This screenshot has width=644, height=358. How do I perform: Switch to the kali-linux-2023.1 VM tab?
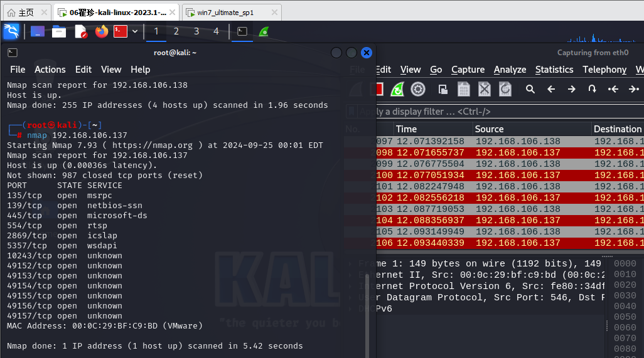pyautogui.click(x=117, y=13)
